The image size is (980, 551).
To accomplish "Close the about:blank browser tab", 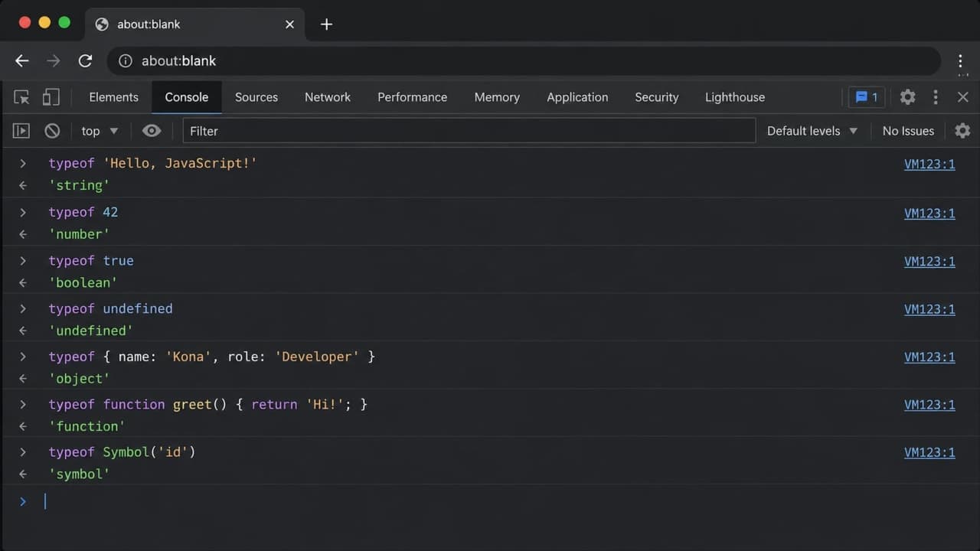I will (289, 24).
